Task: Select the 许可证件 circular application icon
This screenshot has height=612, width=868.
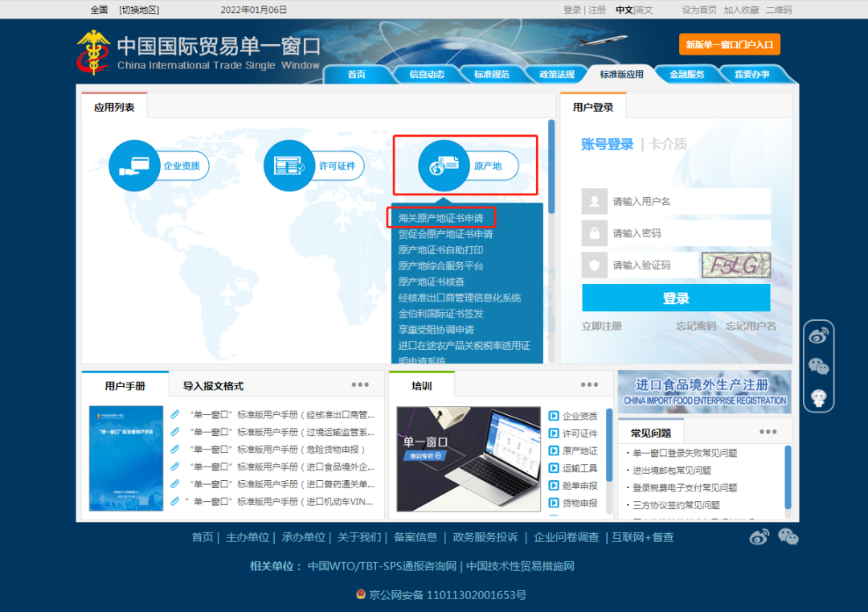Action: 289,166
